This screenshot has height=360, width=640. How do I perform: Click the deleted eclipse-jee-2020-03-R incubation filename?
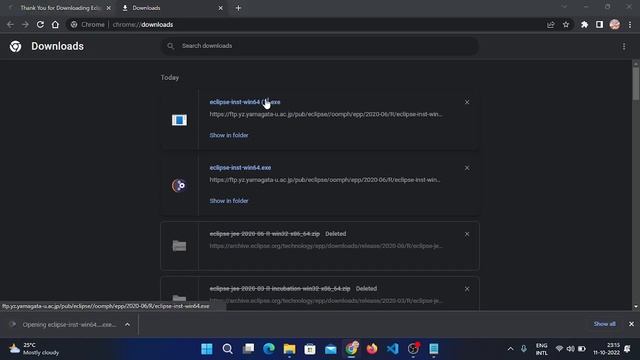coord(280,289)
